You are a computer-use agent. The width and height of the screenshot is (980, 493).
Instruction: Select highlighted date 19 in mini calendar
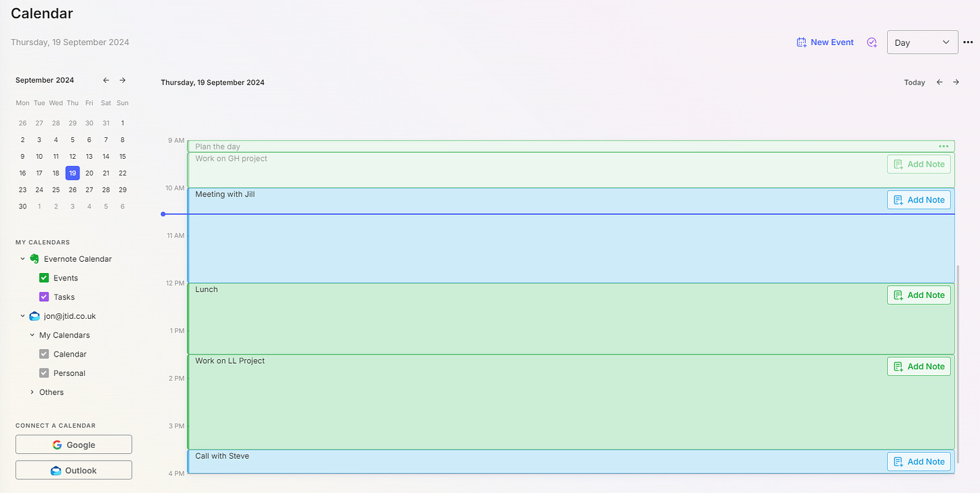tap(73, 173)
